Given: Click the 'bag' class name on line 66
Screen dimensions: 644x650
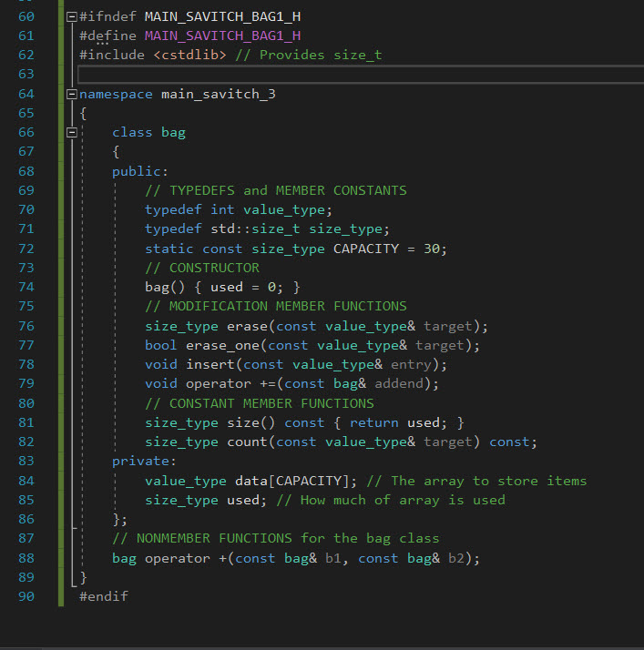Looking at the screenshot, I should pyautogui.click(x=173, y=133).
